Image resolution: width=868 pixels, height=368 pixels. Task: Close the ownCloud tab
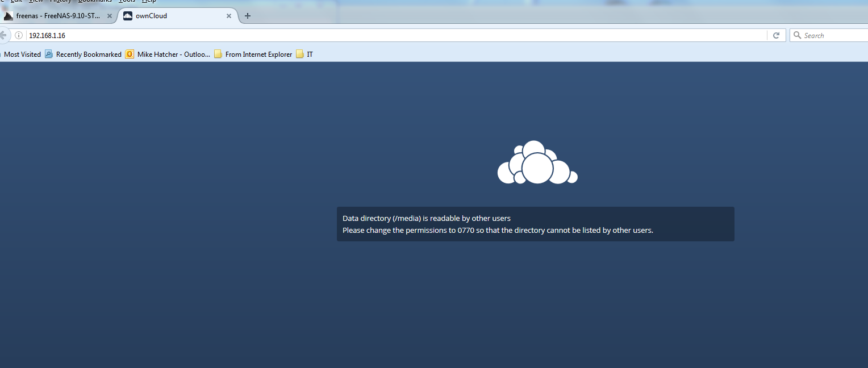tap(229, 16)
